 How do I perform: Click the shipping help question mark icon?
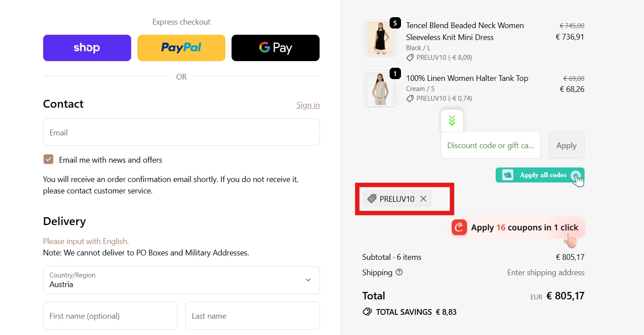coord(399,272)
